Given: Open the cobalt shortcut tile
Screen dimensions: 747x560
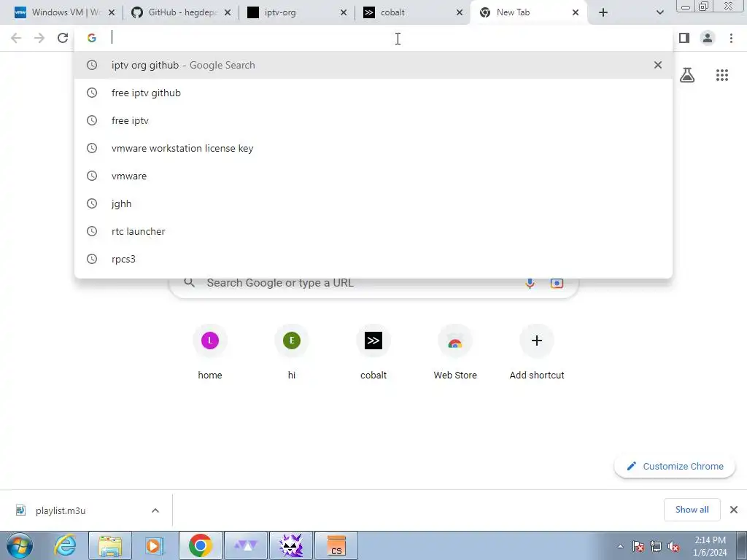Looking at the screenshot, I should pos(373,352).
